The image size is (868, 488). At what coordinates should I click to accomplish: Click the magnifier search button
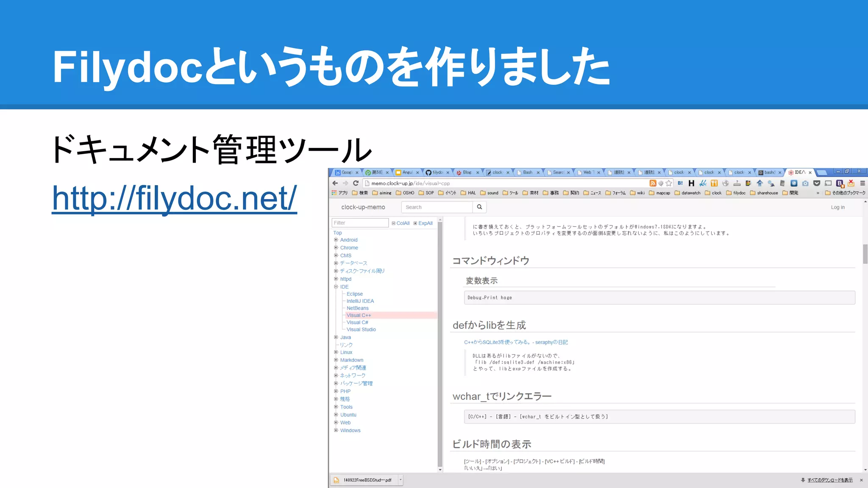[479, 207]
